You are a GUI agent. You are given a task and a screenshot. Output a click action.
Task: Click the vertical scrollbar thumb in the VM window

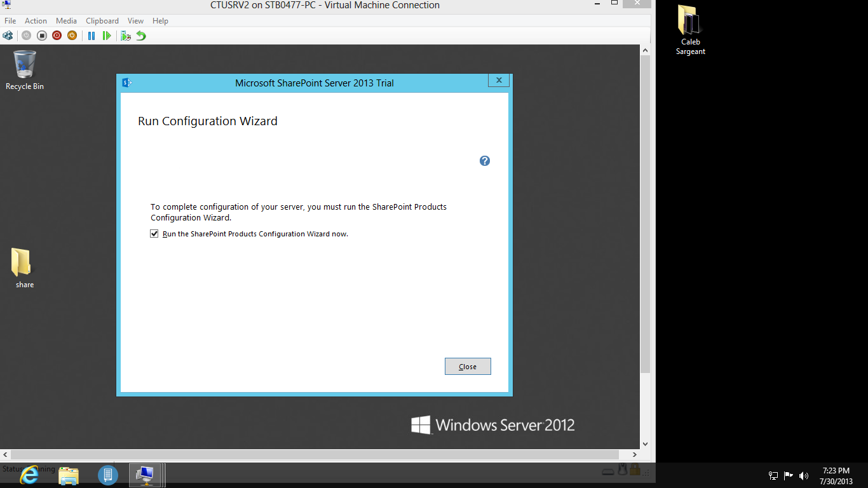(x=646, y=213)
